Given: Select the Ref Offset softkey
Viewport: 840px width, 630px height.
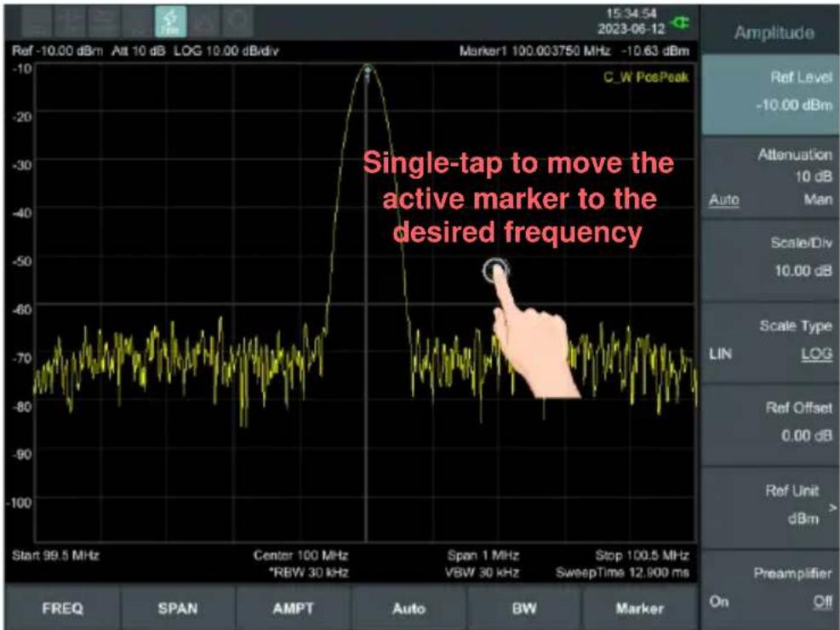Looking at the screenshot, I should 770,424.
